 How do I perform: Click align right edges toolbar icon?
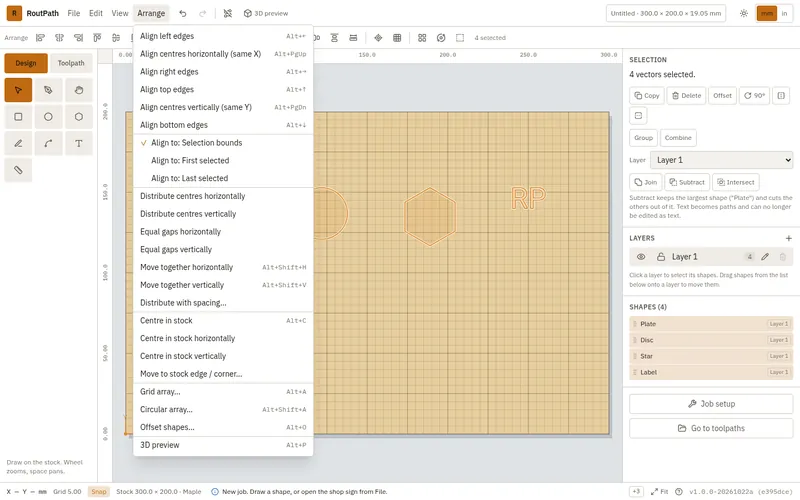(78, 38)
